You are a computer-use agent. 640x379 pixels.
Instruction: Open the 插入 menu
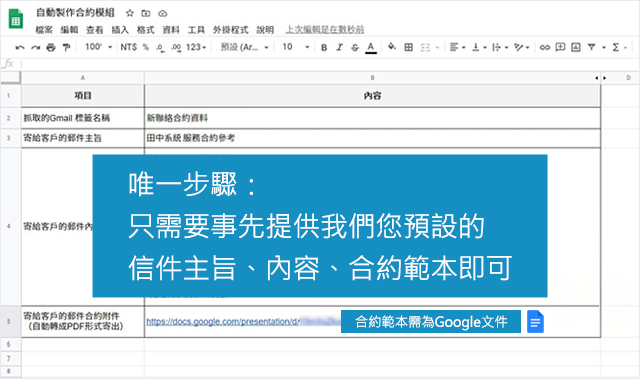(120, 30)
